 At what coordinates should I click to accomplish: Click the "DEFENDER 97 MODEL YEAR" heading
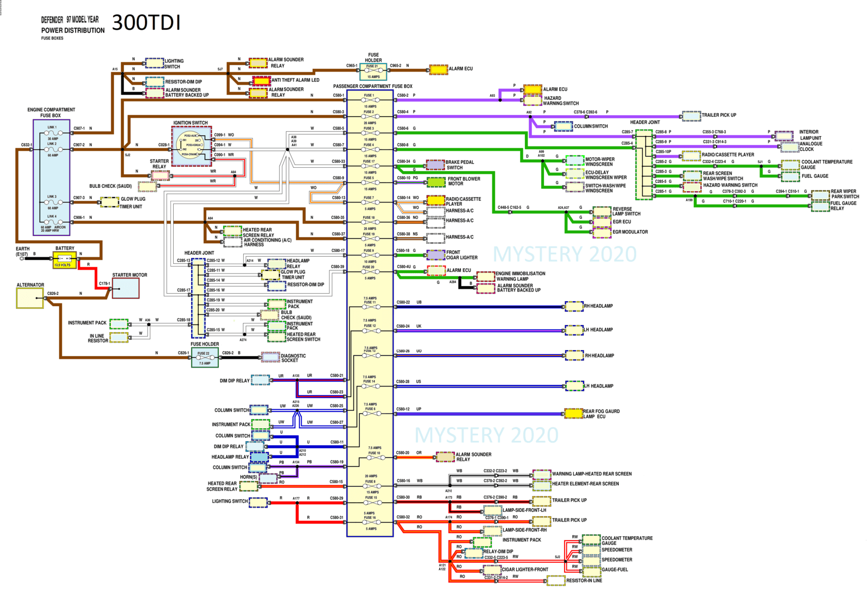pyautogui.click(x=70, y=20)
